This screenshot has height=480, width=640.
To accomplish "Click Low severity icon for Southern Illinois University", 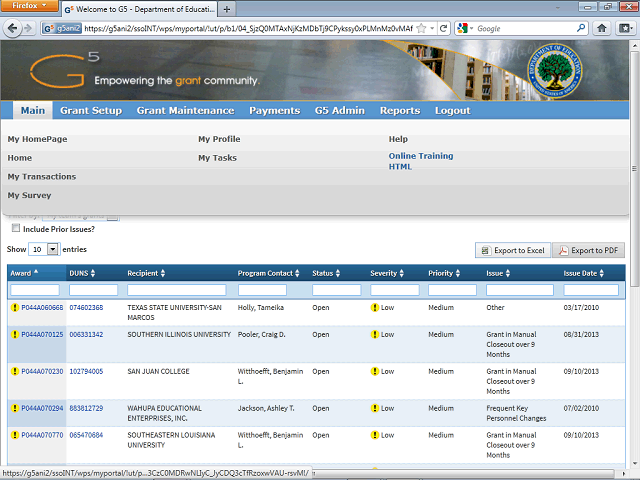I will (x=375, y=334).
